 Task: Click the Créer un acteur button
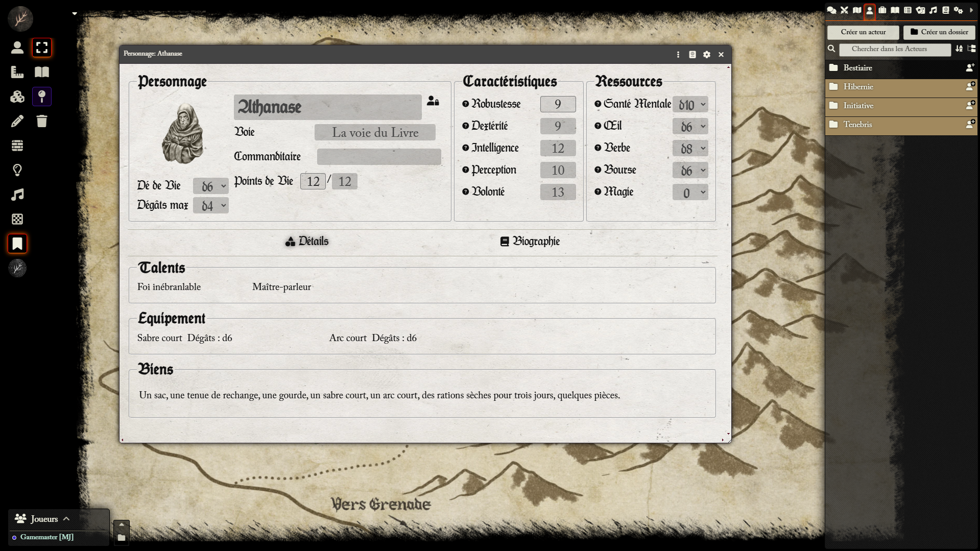point(863,32)
